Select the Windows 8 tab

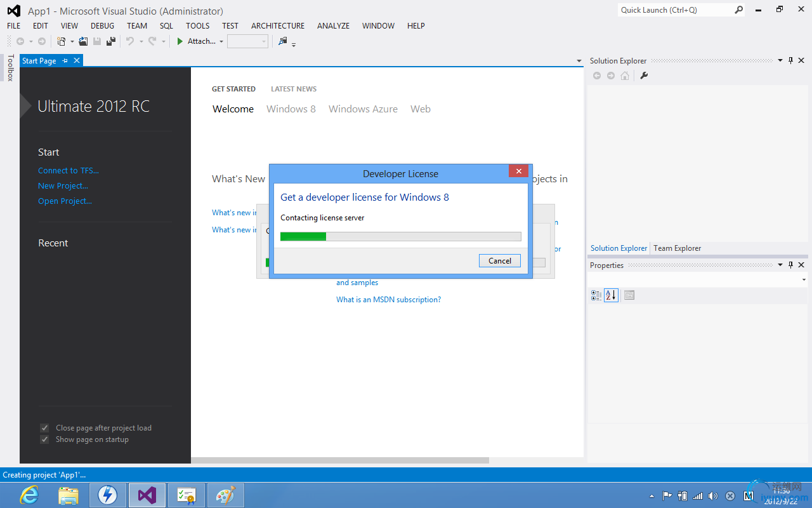[291, 109]
